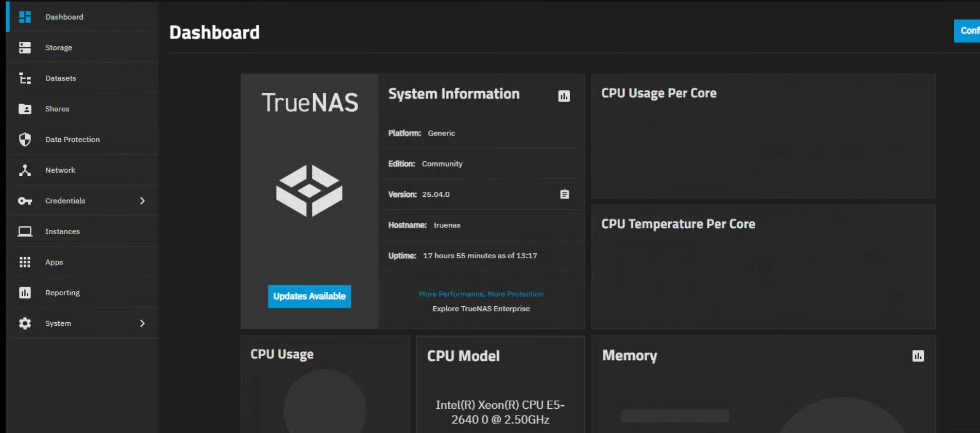Image resolution: width=980 pixels, height=433 pixels.
Task: Click the Configure button at top right
Action: (967, 31)
